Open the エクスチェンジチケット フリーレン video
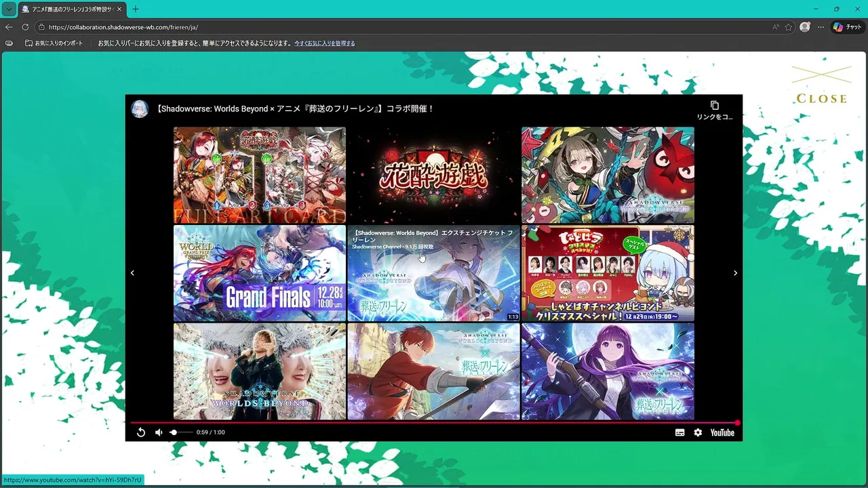The width and height of the screenshot is (868, 488). coord(433,273)
